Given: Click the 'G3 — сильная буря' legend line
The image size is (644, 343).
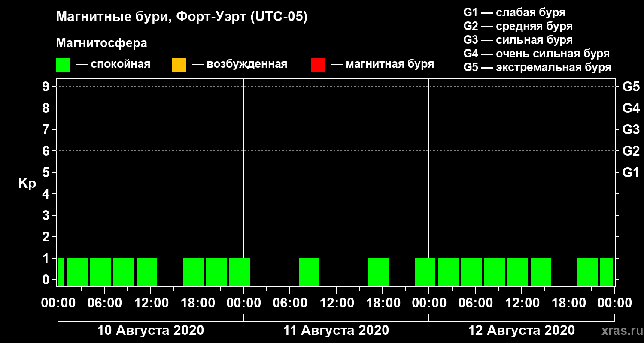Looking at the screenshot, I should pyautogui.click(x=518, y=40).
